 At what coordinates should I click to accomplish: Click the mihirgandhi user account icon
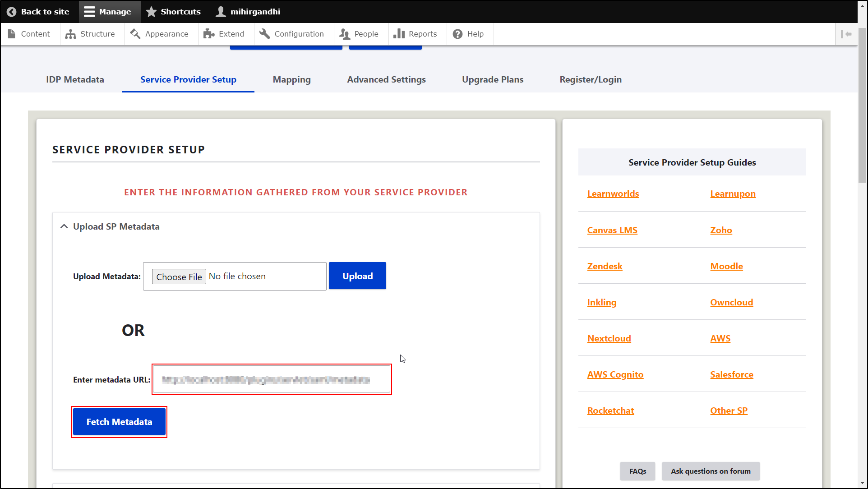click(x=221, y=12)
